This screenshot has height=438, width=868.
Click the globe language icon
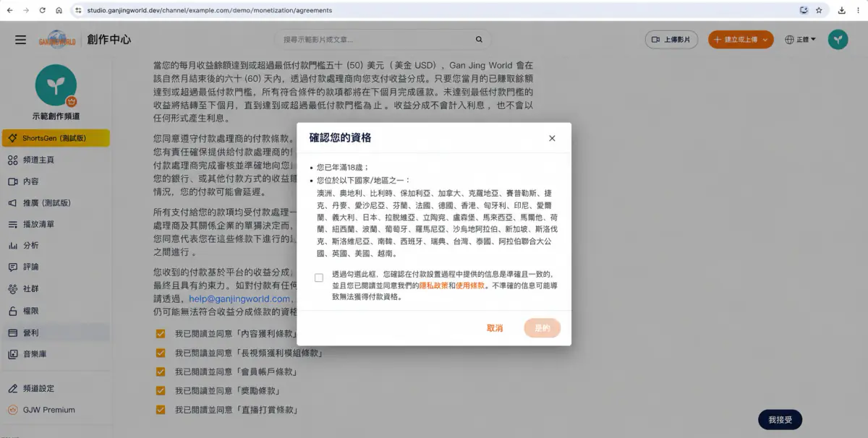pos(789,40)
